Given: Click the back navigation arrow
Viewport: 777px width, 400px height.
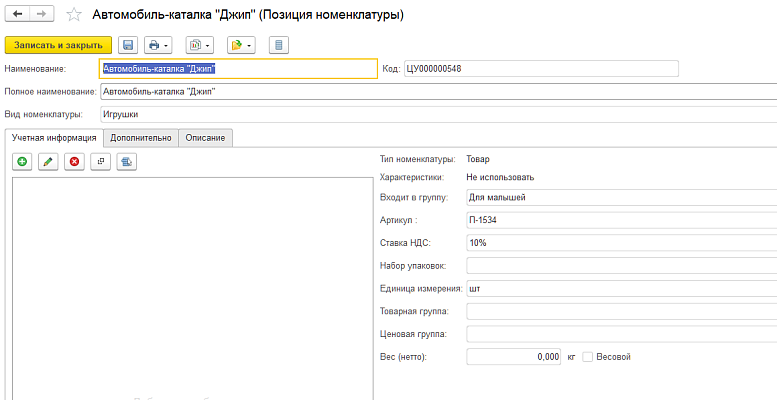Looking at the screenshot, I should point(17,15).
